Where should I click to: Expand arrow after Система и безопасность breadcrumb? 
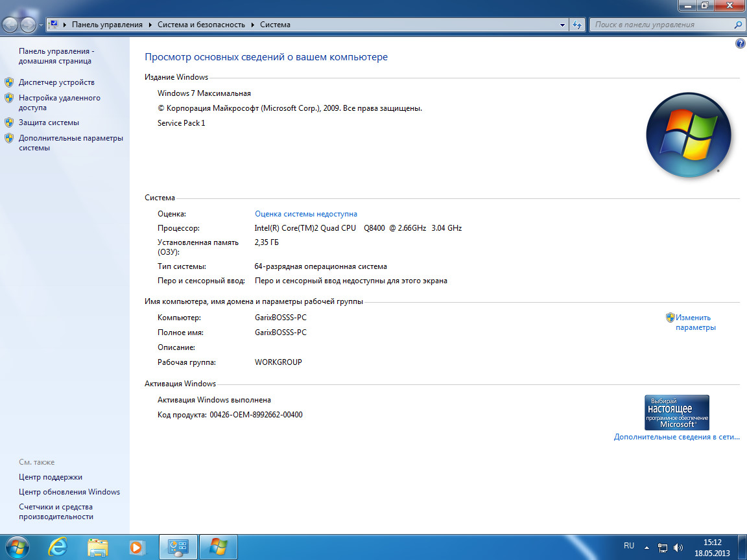(252, 25)
